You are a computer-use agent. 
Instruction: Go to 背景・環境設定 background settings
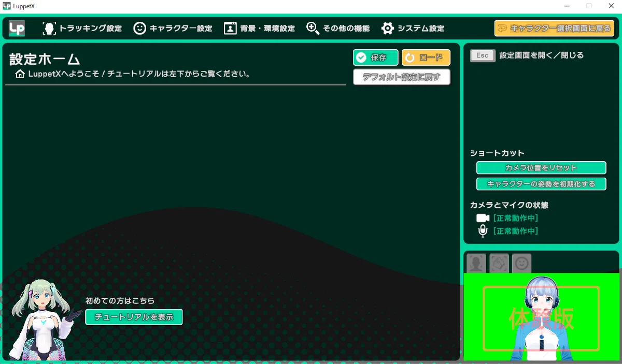click(259, 28)
